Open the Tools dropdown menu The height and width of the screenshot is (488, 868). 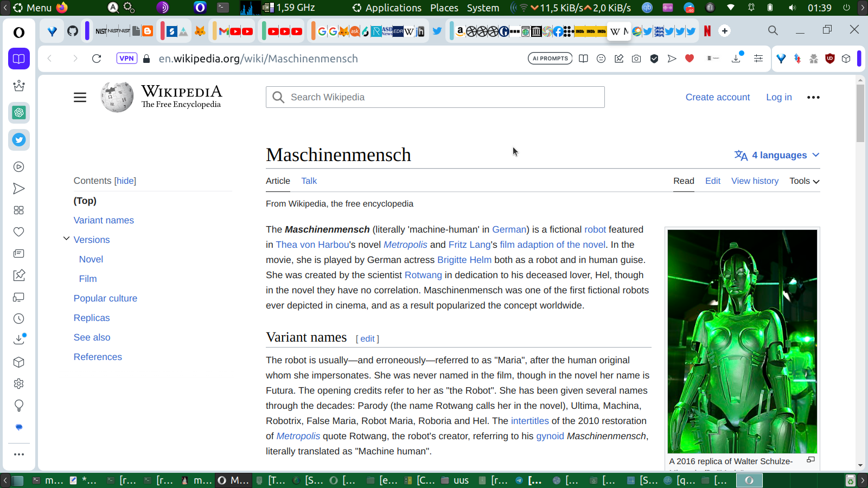click(805, 181)
